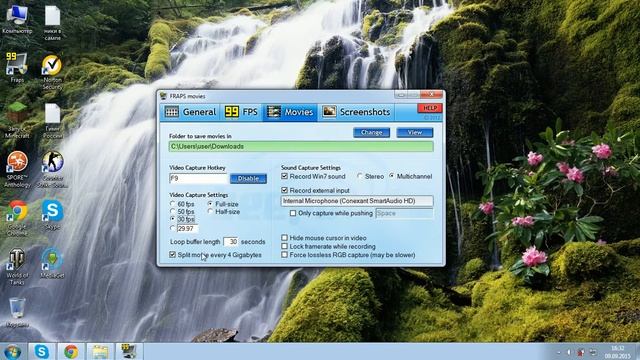
Task: Click the loop buffer length seconds field
Action: pos(231,242)
